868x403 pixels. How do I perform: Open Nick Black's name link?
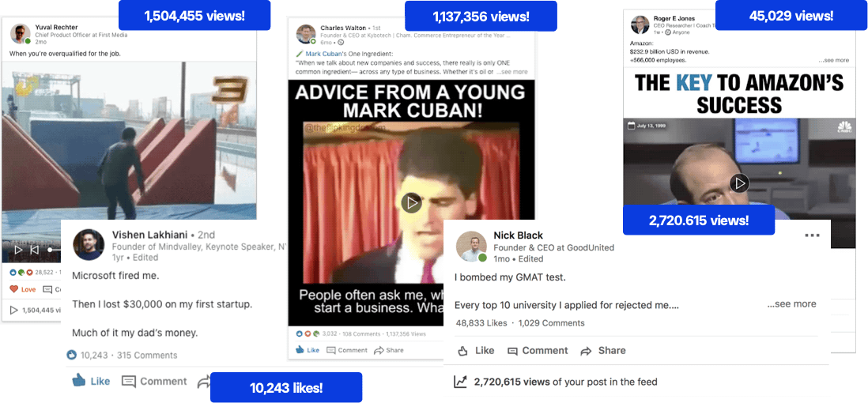click(518, 235)
